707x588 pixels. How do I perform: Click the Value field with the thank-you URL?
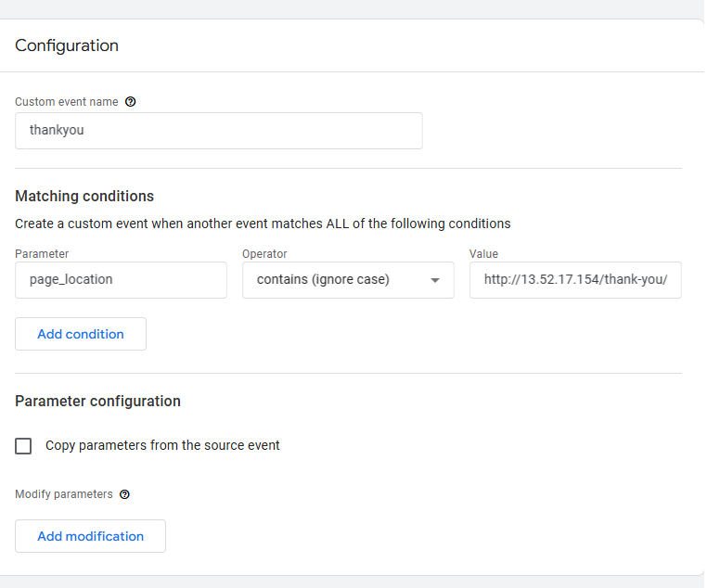click(575, 280)
